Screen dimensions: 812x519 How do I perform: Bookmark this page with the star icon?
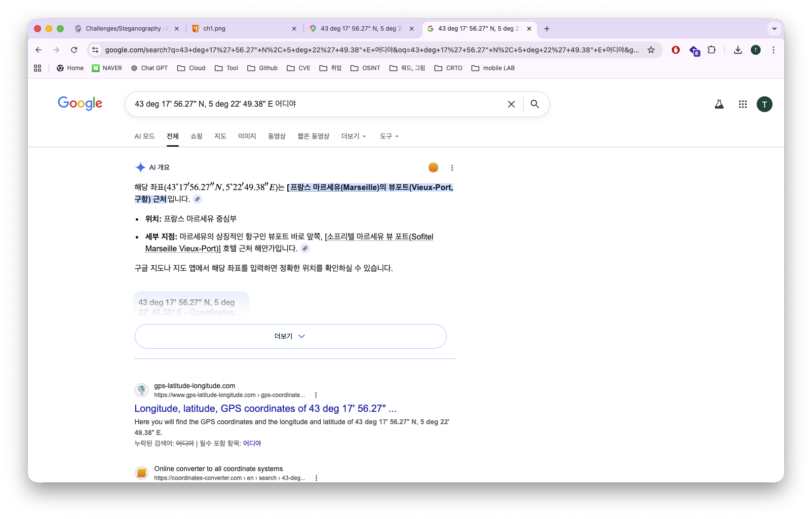pyautogui.click(x=651, y=50)
